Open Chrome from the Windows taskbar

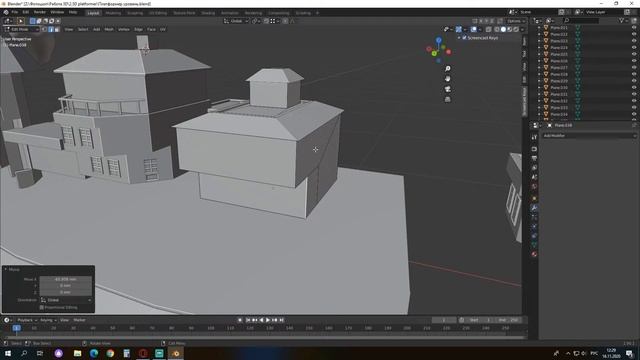point(110,353)
